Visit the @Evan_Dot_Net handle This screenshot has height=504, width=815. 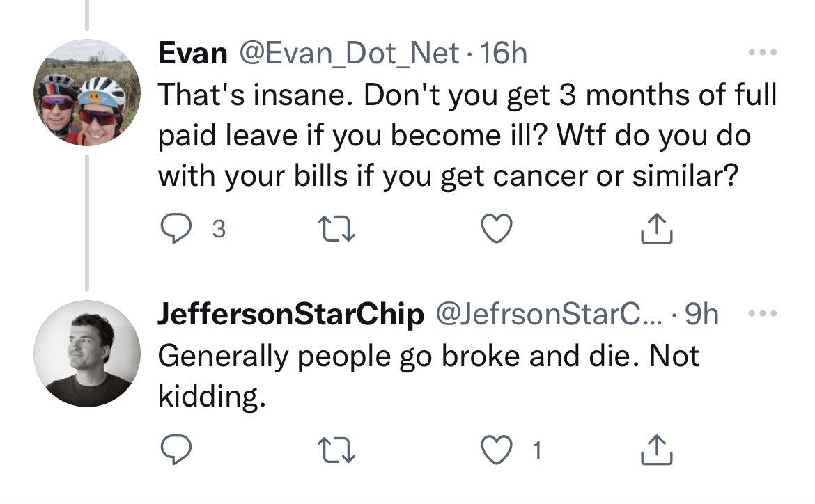click(350, 54)
